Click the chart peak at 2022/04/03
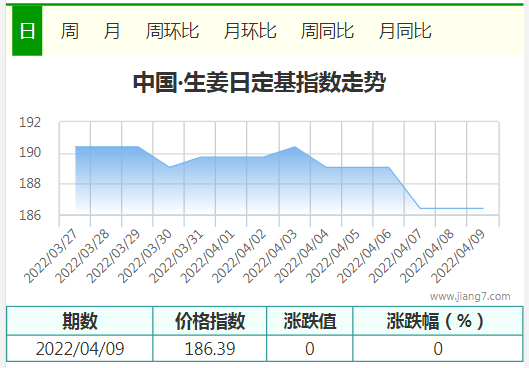Viewport: 529px width, 368px height. coord(295,146)
